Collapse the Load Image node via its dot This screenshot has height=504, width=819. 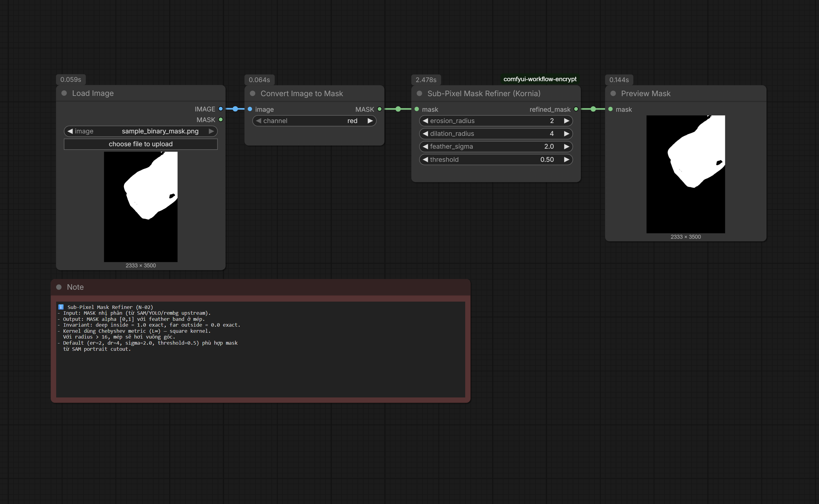coord(64,93)
